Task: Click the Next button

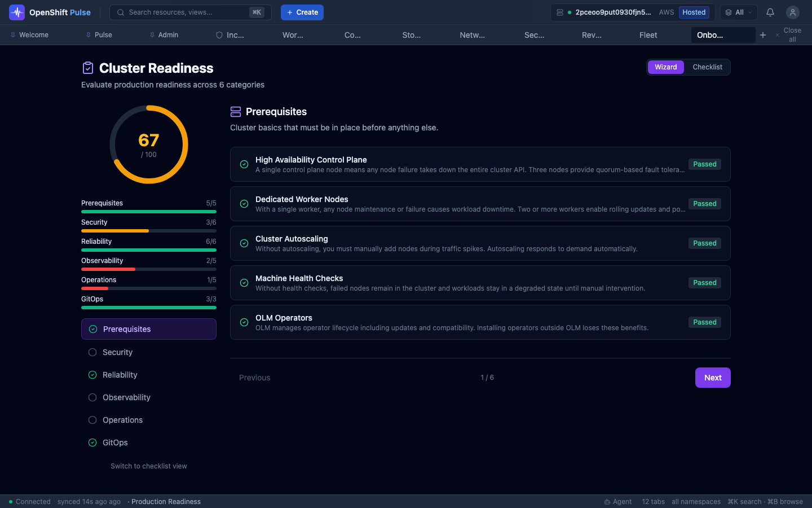Action: click(x=712, y=378)
